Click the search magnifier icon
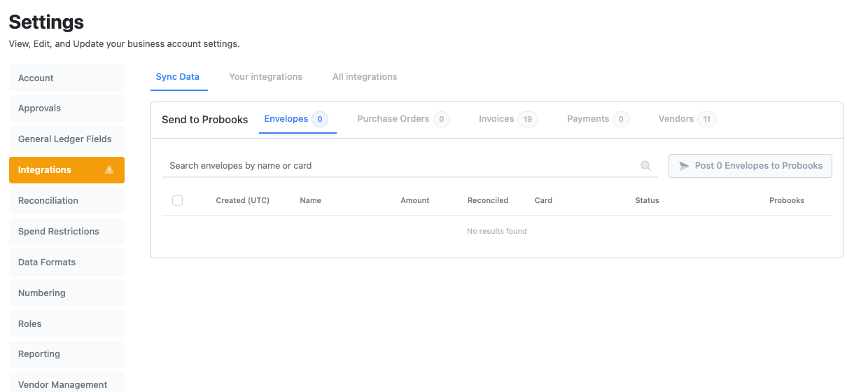This screenshot has height=392, width=868. 645,166
